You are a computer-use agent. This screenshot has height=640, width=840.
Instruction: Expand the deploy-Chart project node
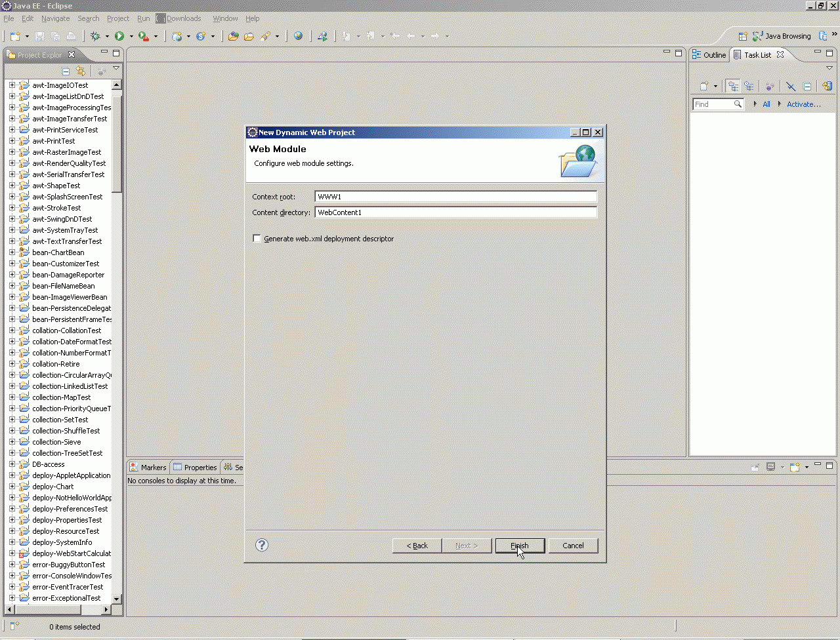coord(12,487)
